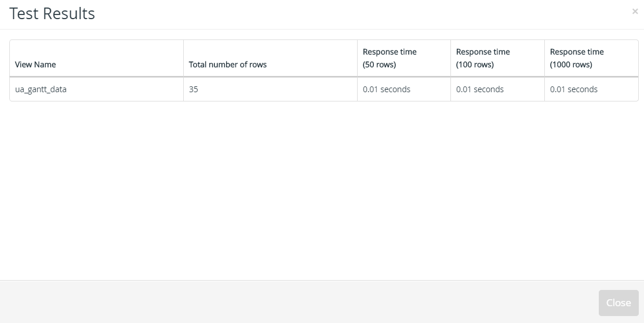Click the blank title bar area beside ×
644x323 pixels.
pos(362,14)
